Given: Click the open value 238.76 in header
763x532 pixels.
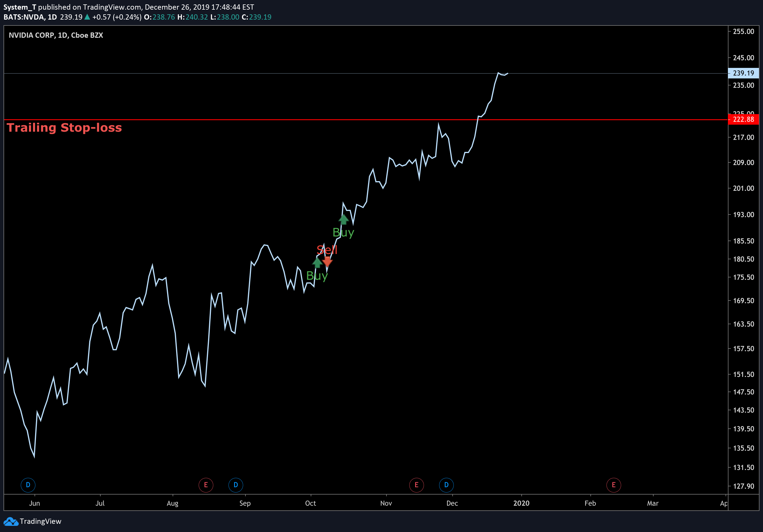Looking at the screenshot, I should pos(164,17).
